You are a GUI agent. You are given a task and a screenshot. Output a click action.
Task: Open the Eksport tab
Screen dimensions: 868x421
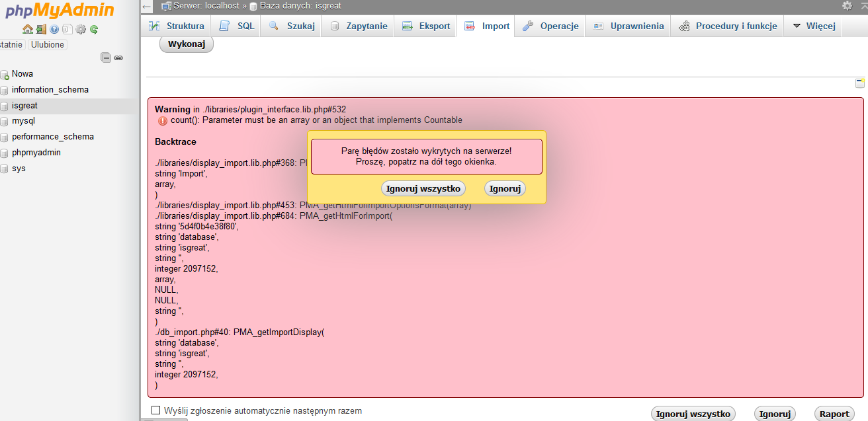pos(427,26)
